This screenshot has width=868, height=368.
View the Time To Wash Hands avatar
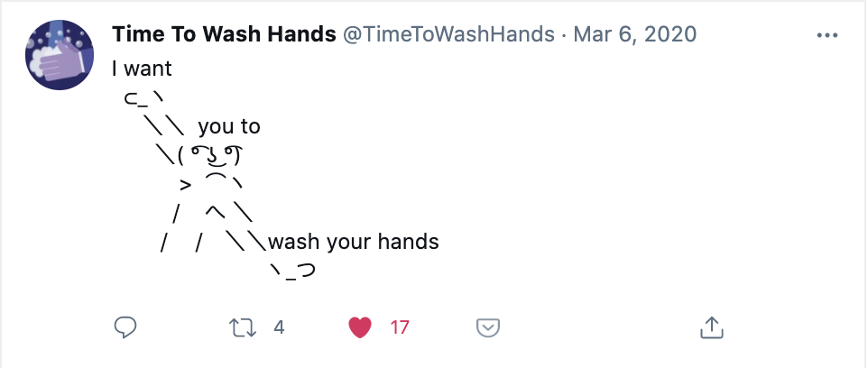(x=60, y=55)
